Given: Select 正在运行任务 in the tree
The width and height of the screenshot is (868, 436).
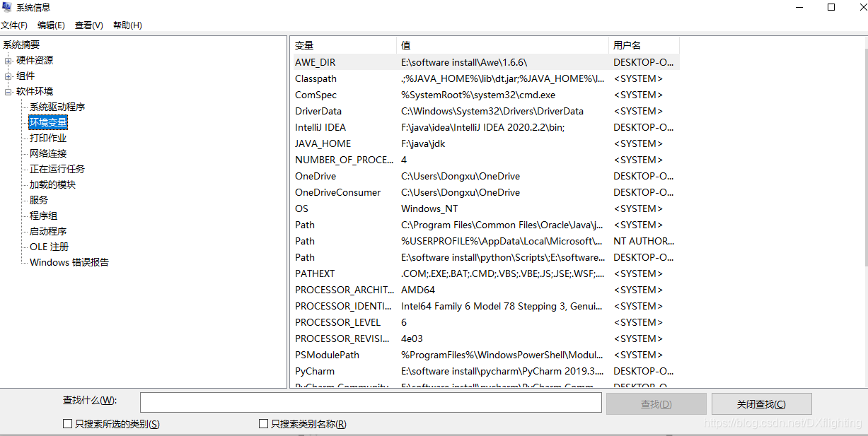Looking at the screenshot, I should (57, 170).
